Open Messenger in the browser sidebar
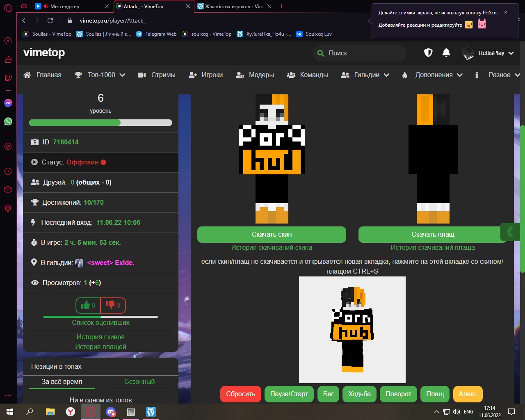The image size is (525, 420). (x=8, y=103)
